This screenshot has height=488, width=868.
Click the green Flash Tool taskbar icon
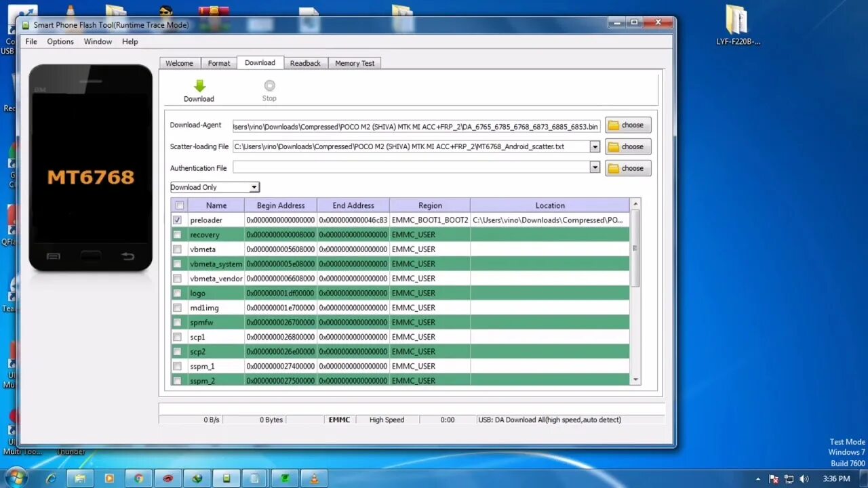coord(226,479)
